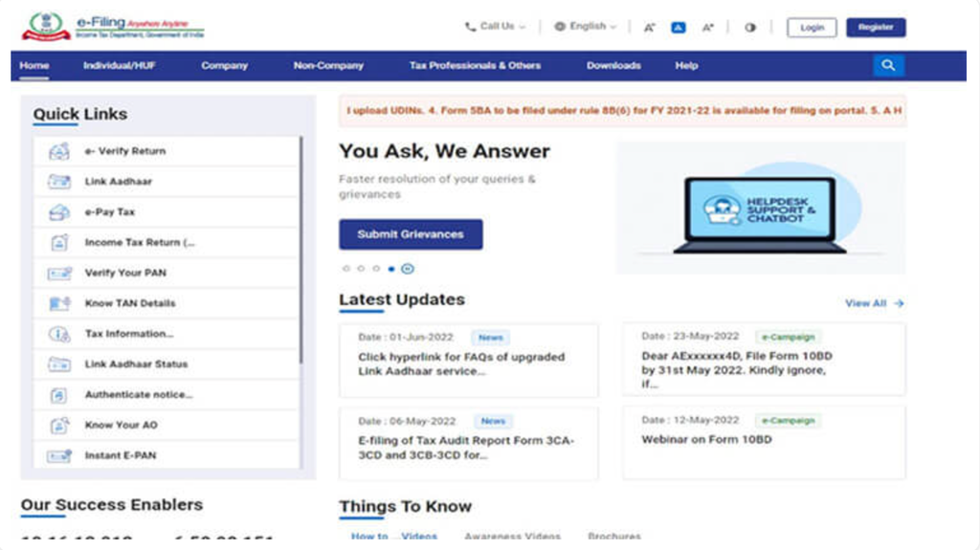Select the second carousel dot

pyautogui.click(x=361, y=269)
